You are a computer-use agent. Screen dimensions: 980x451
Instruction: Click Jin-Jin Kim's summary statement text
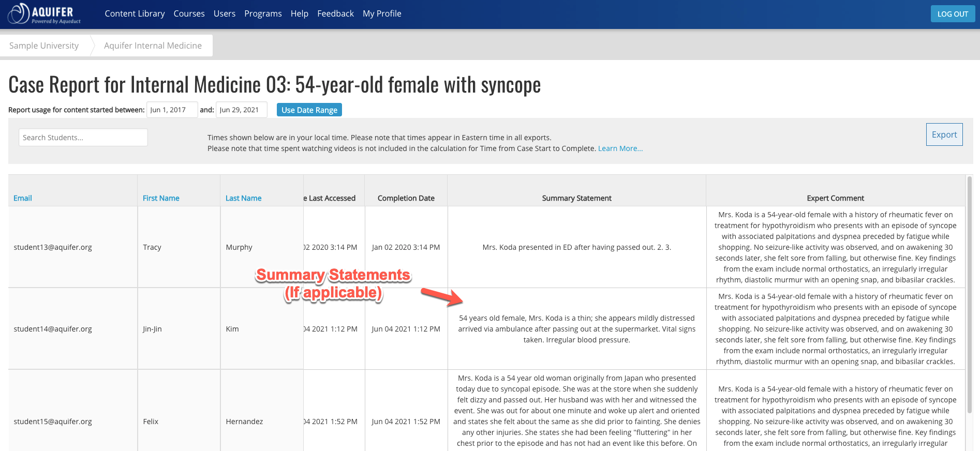coord(576,329)
